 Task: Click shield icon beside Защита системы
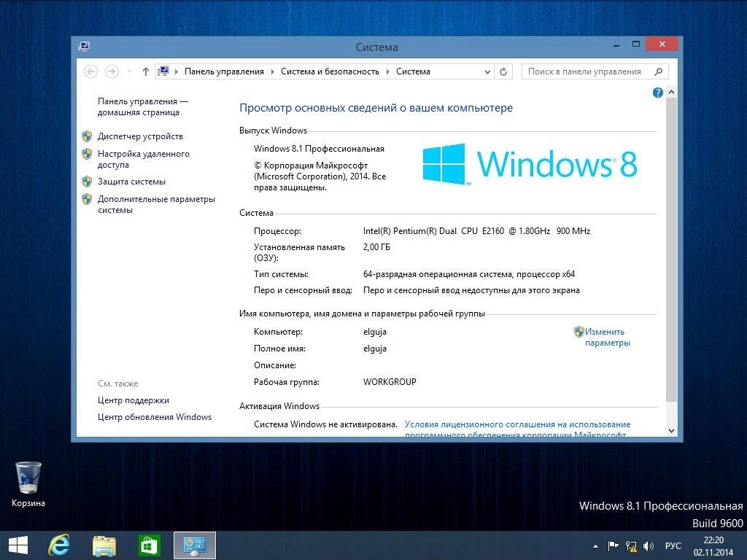point(87,182)
